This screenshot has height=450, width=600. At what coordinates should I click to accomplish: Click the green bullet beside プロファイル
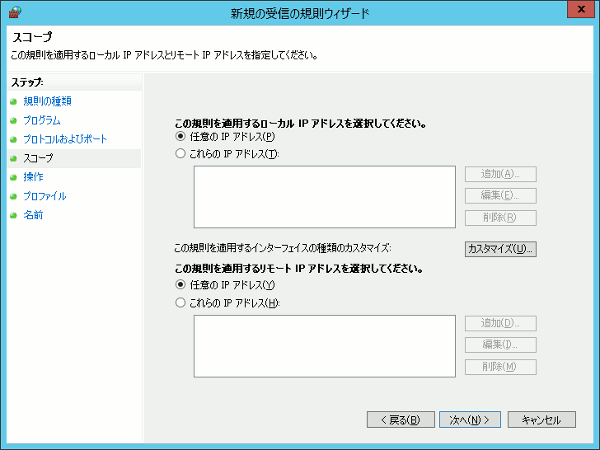14,196
